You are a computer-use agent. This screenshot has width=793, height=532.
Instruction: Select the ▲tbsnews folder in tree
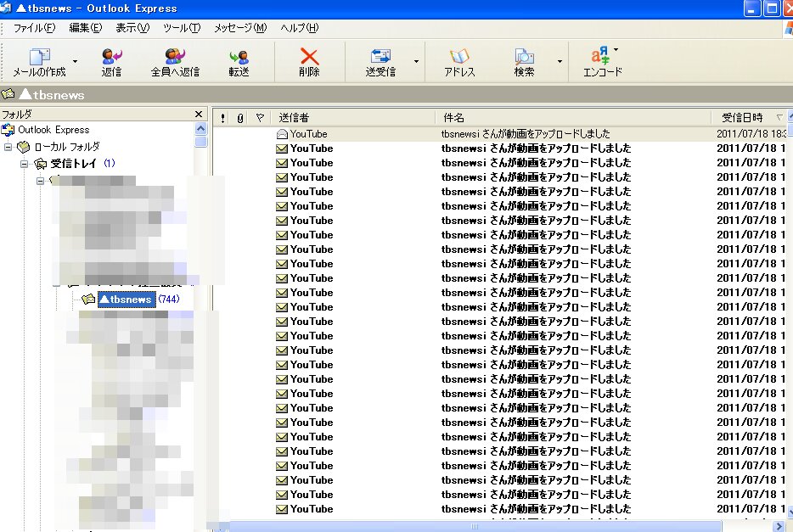pos(126,300)
